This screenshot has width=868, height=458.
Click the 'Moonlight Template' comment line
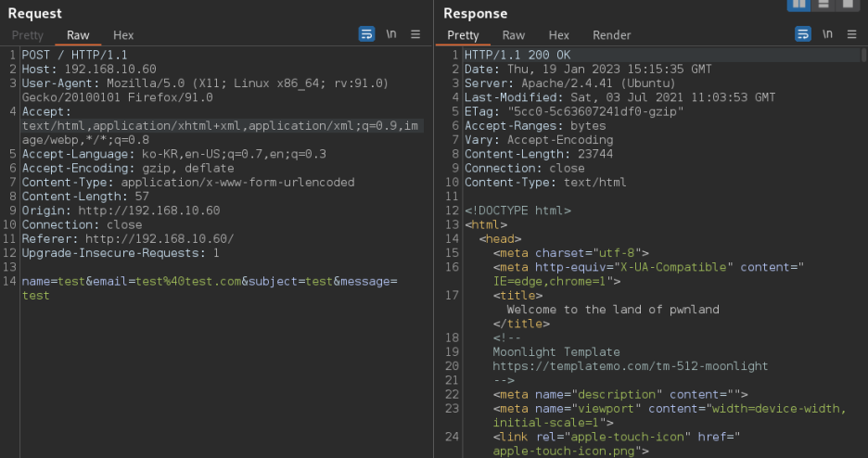pos(556,352)
